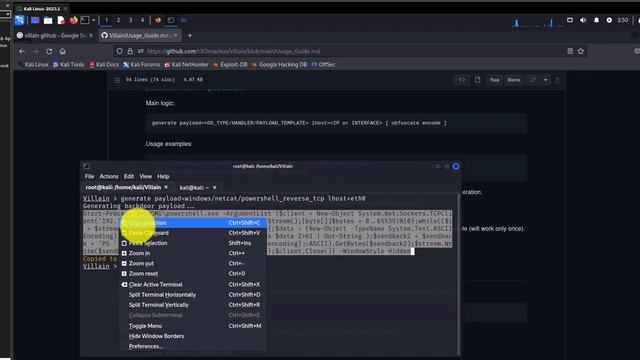Expand the terminal launcher dropdown arrow
This screenshot has width=640, height=360.
pos(93,20)
